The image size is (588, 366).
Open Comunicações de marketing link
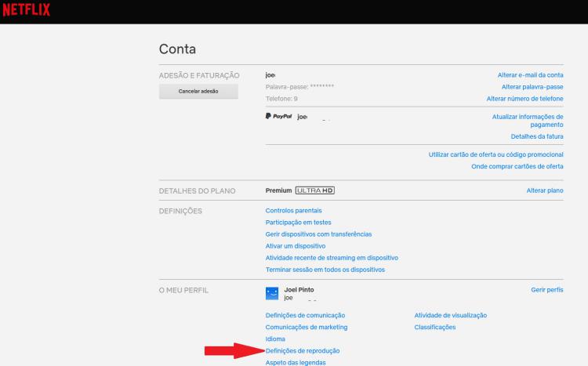(x=307, y=328)
